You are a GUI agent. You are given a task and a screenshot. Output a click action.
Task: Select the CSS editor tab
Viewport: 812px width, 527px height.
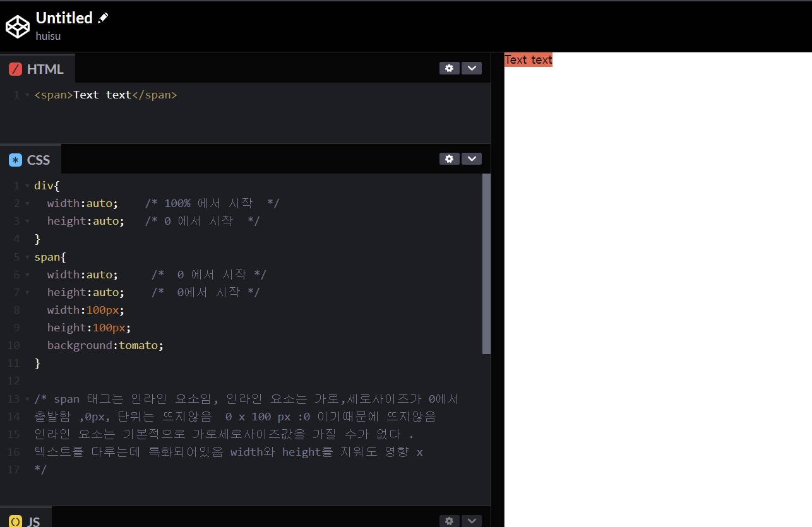[30, 159]
